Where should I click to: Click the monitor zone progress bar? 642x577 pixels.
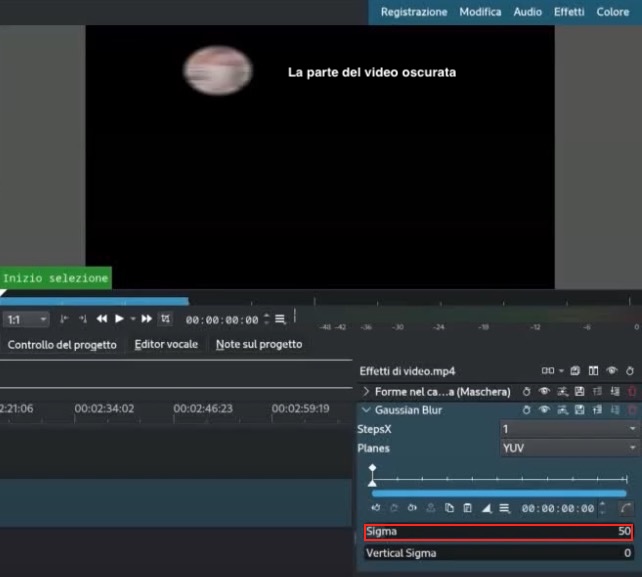(94, 301)
